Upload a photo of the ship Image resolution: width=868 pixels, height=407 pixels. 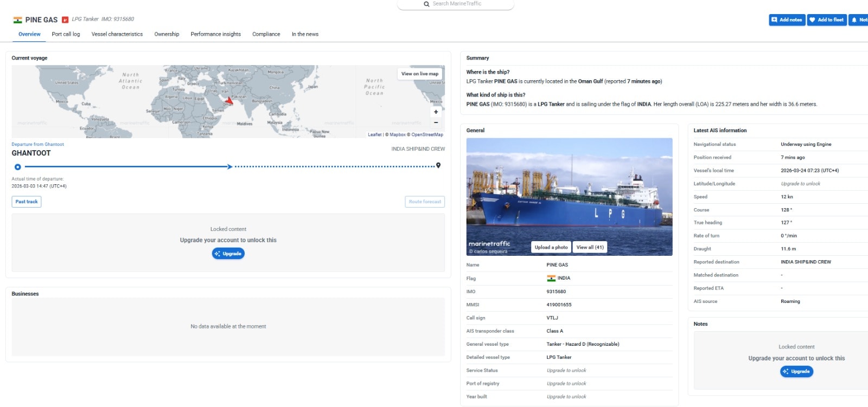click(551, 247)
